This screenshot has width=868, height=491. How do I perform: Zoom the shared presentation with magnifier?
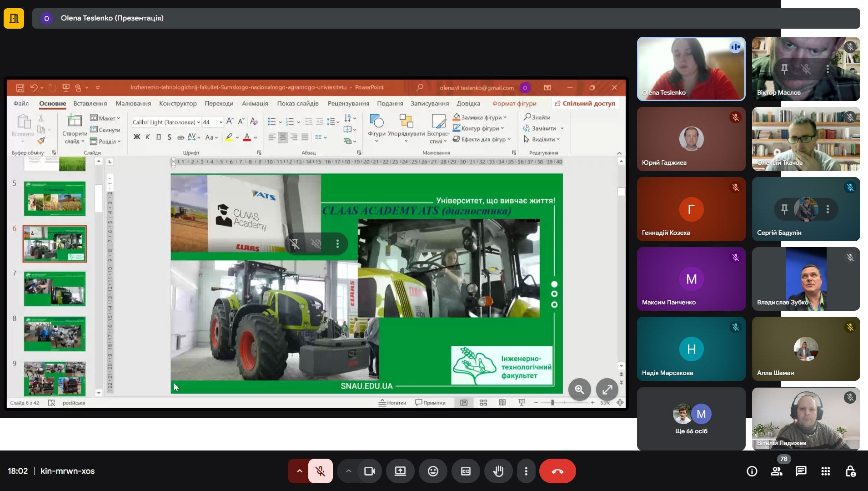(579, 390)
